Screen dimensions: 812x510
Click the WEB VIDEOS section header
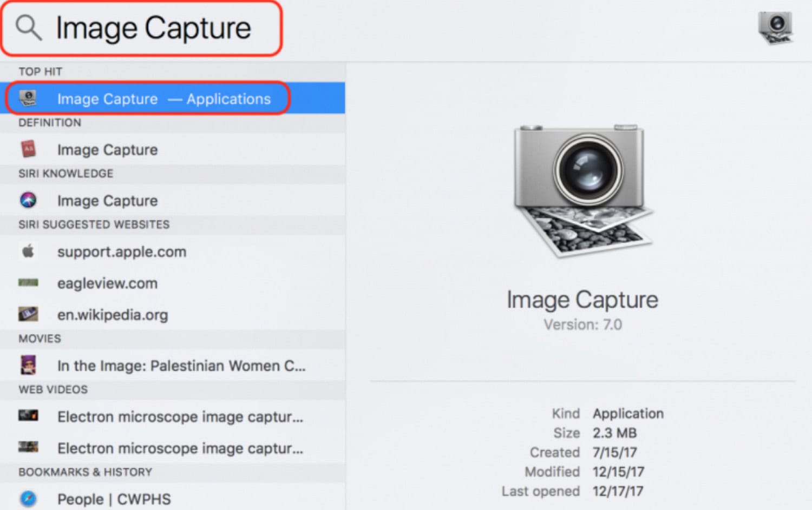pyautogui.click(x=53, y=389)
